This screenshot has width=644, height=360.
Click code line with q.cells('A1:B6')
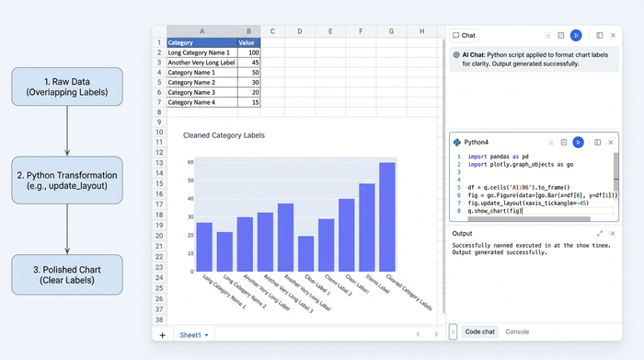click(x=519, y=188)
